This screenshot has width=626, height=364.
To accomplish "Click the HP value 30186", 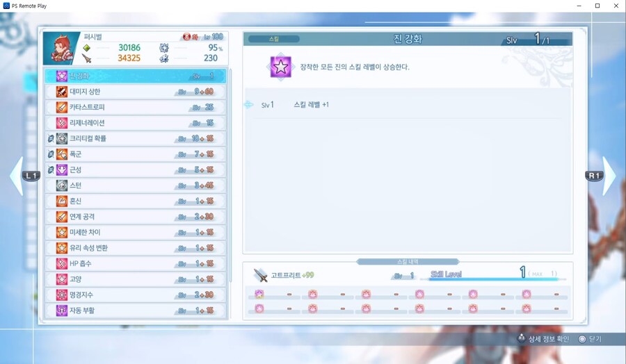I will (x=129, y=47).
